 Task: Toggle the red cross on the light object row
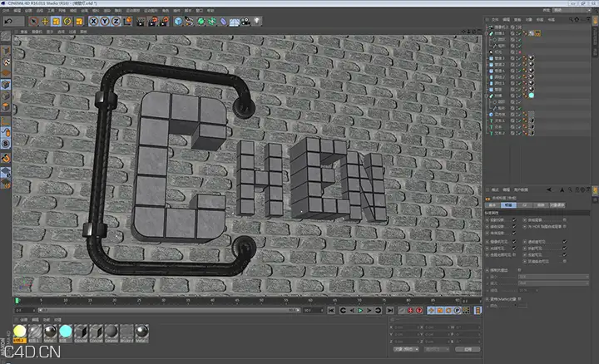[519, 52]
